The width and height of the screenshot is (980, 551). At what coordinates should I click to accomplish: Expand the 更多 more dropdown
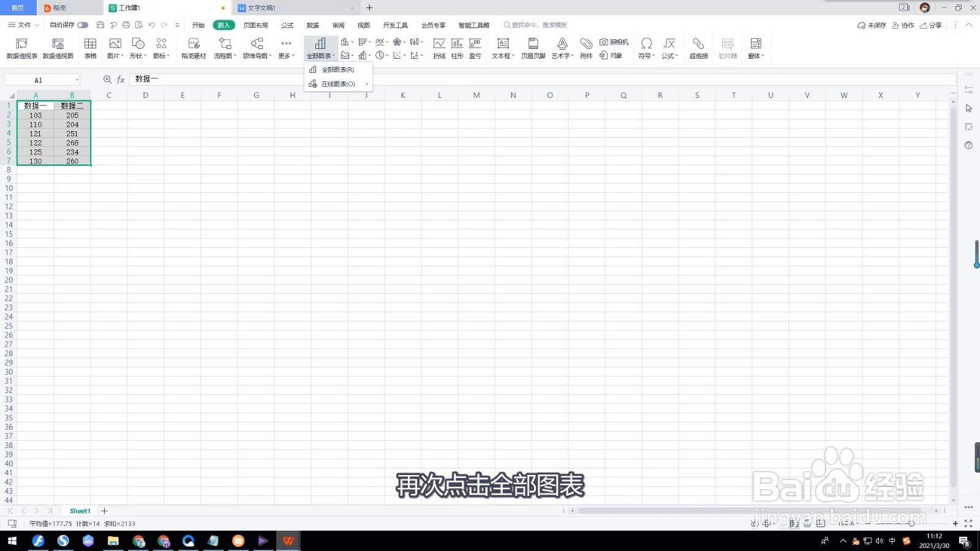pyautogui.click(x=286, y=48)
